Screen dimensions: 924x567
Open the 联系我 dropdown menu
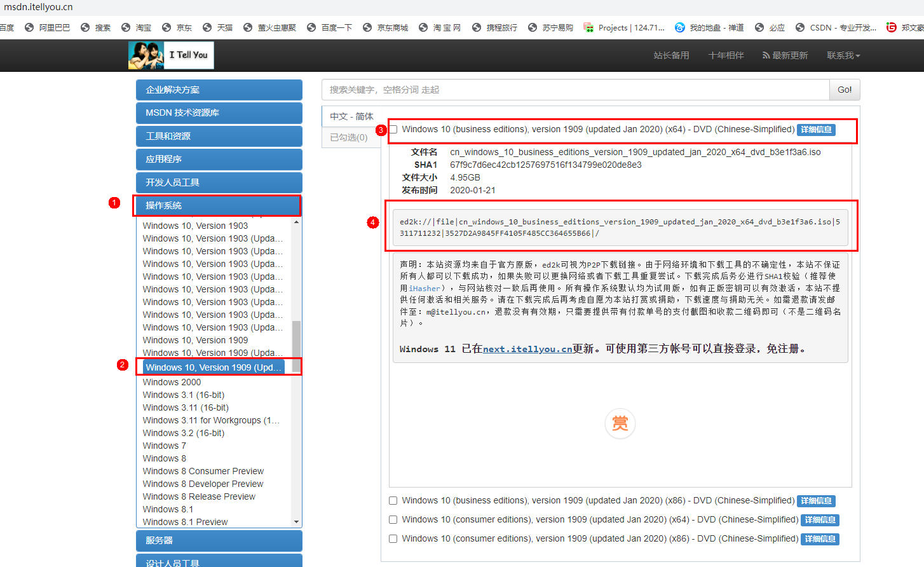click(843, 55)
